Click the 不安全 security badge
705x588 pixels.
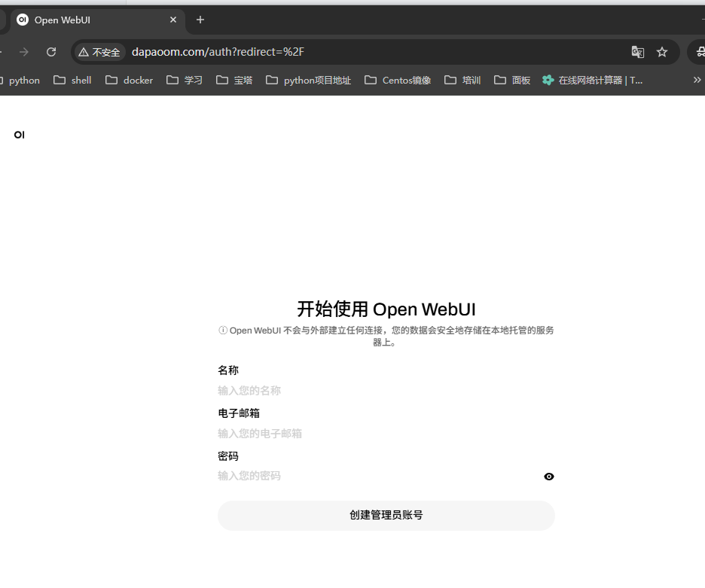tap(99, 52)
